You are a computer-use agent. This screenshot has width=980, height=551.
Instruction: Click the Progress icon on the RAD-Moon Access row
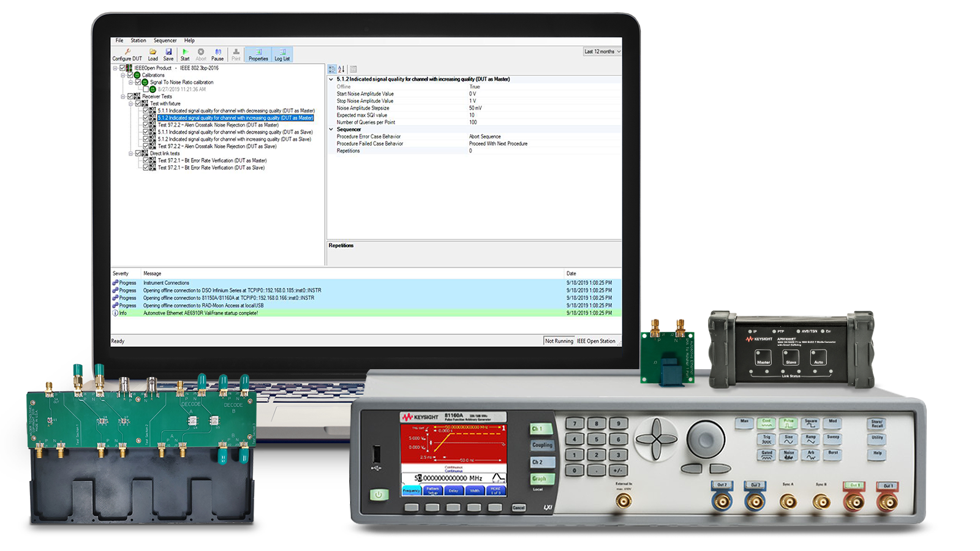tap(115, 305)
